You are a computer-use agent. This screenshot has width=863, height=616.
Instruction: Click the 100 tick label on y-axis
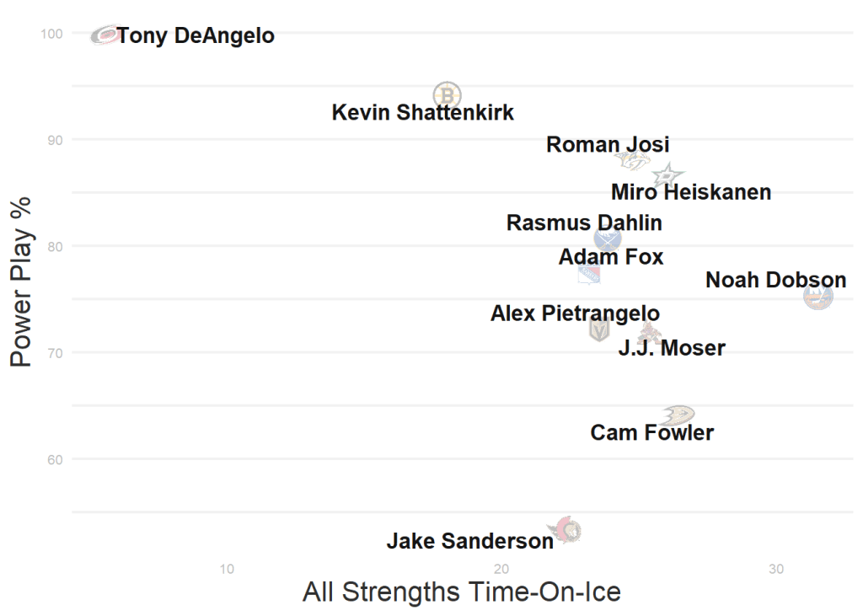click(x=51, y=34)
